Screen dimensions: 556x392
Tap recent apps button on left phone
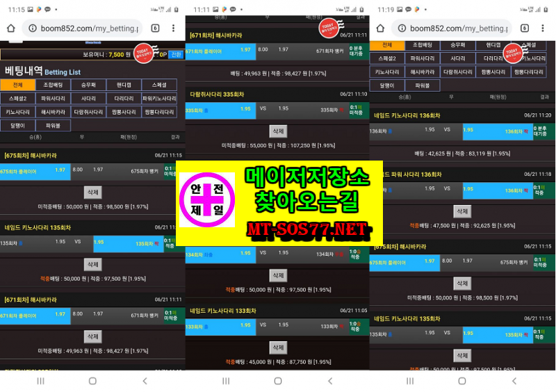(x=40, y=381)
